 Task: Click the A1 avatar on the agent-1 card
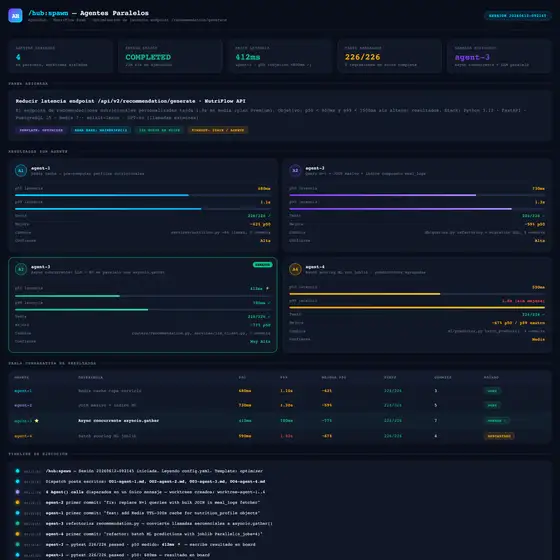pos(21,170)
